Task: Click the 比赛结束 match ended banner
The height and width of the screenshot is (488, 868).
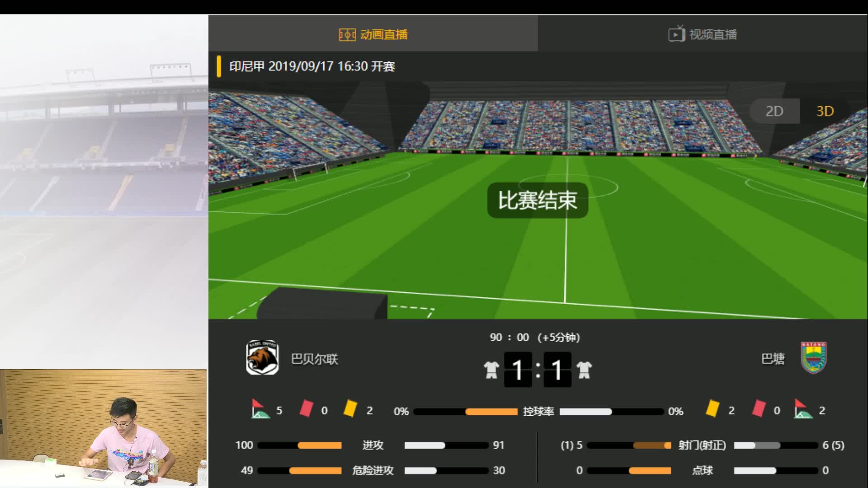Action: [x=538, y=200]
